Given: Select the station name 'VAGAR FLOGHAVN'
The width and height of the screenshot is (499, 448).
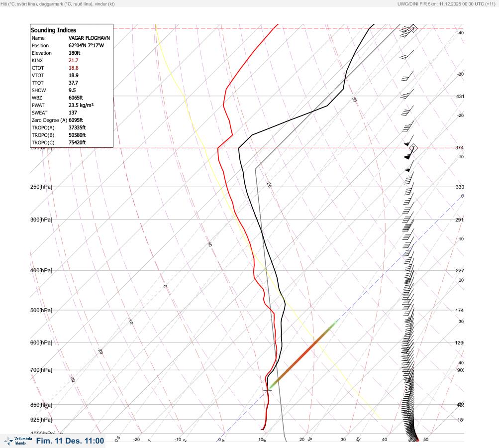Looking at the screenshot, I should 89,38.
